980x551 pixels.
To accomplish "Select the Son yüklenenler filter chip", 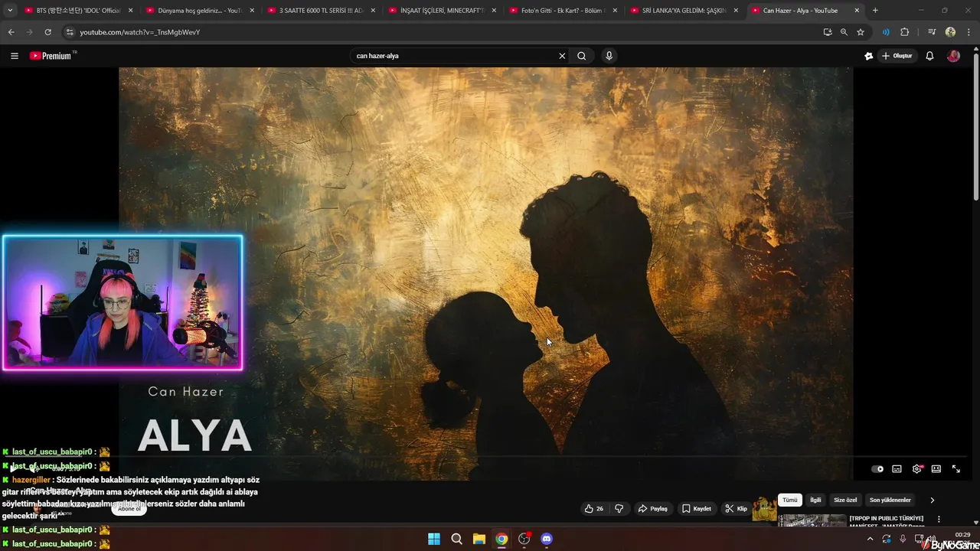I will pos(890,500).
